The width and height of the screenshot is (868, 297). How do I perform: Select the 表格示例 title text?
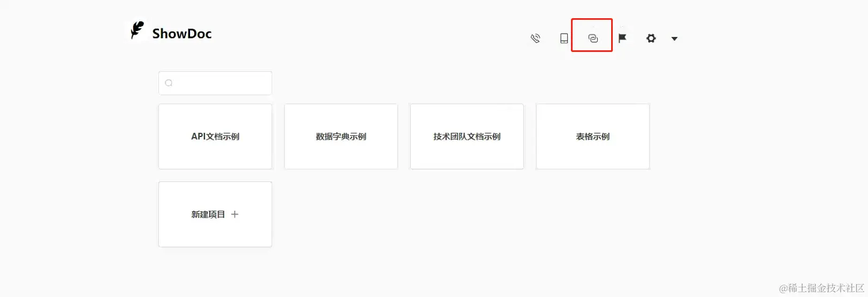pyautogui.click(x=592, y=136)
